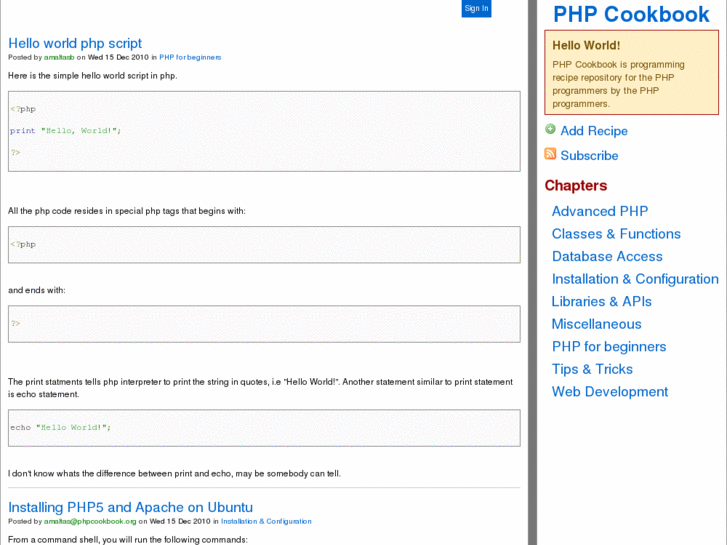Image resolution: width=727 pixels, height=545 pixels.
Task: Open the Web Development chapter
Action: point(610,392)
